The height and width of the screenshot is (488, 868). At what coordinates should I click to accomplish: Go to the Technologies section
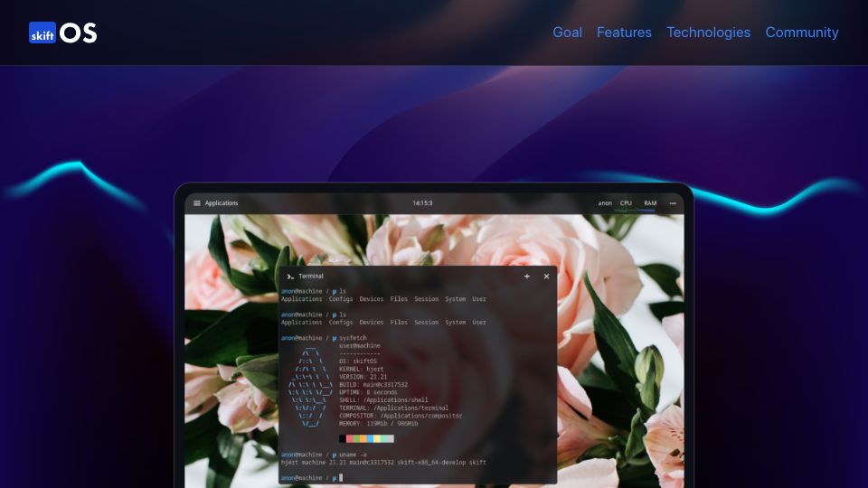tap(708, 33)
